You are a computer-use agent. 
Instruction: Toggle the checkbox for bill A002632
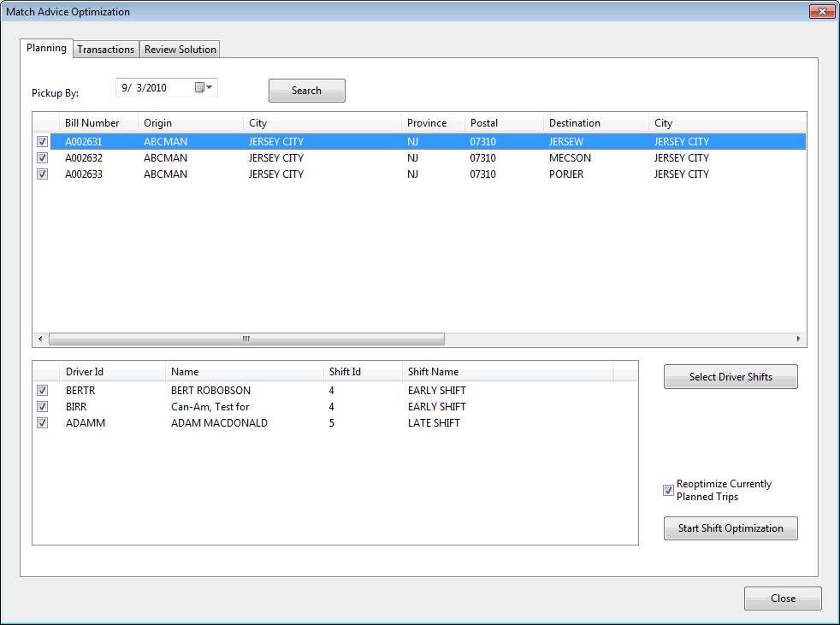[x=42, y=158]
